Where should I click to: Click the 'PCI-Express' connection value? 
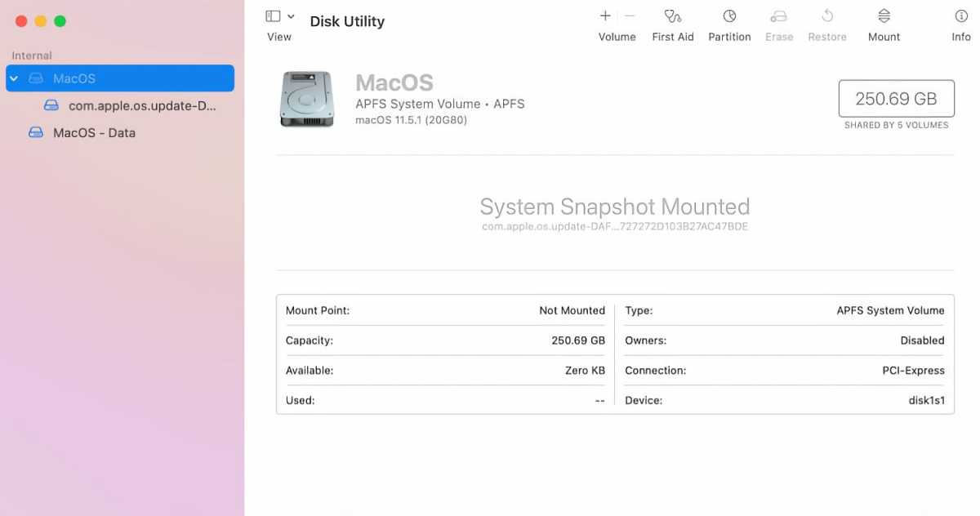coord(913,371)
